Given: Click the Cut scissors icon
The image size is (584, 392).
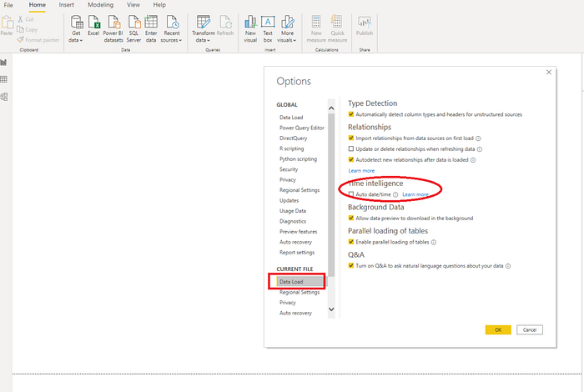Looking at the screenshot, I should click(20, 19).
